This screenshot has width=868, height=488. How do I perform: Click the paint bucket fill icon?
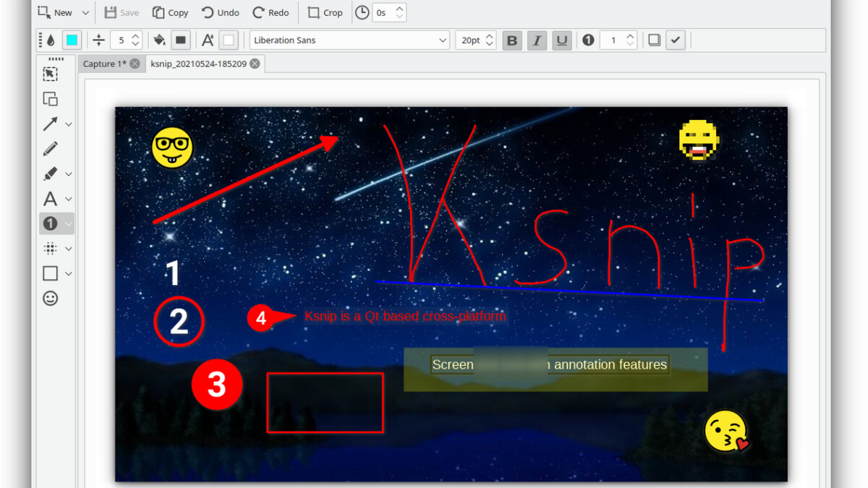click(x=159, y=40)
